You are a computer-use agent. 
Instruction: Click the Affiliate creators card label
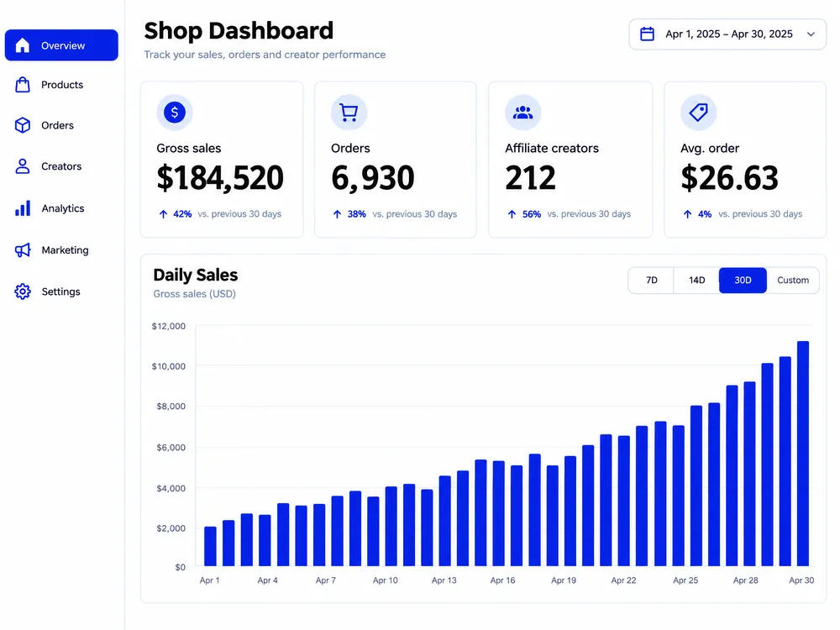552,148
